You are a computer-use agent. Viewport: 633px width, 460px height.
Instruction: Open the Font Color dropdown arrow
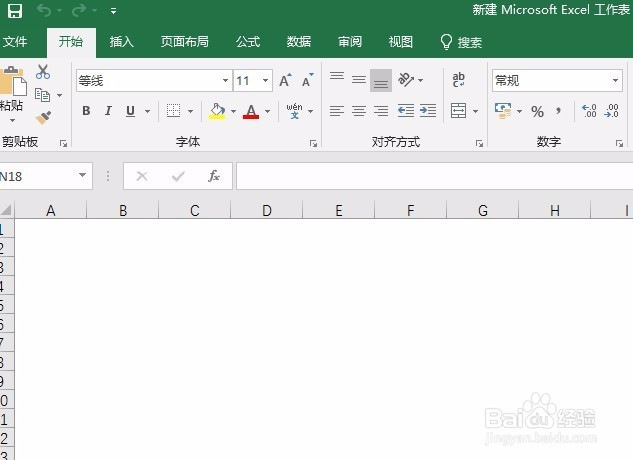pos(267,111)
